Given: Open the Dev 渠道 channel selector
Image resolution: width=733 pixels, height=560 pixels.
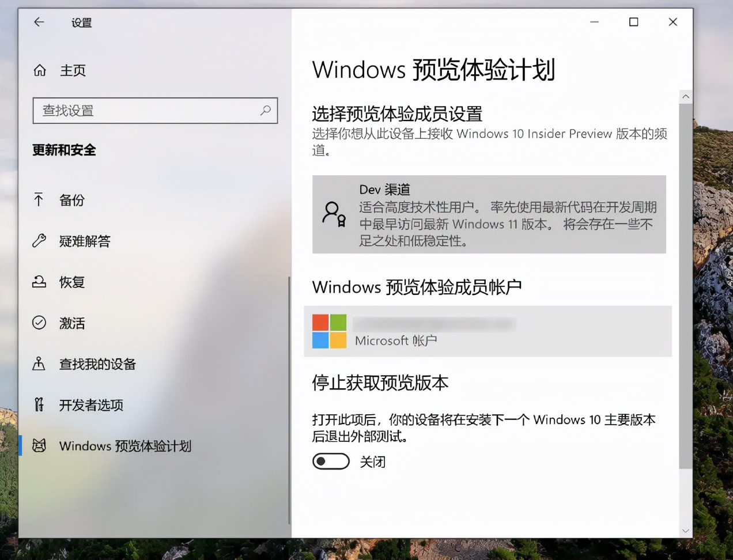Looking at the screenshot, I should [x=489, y=214].
